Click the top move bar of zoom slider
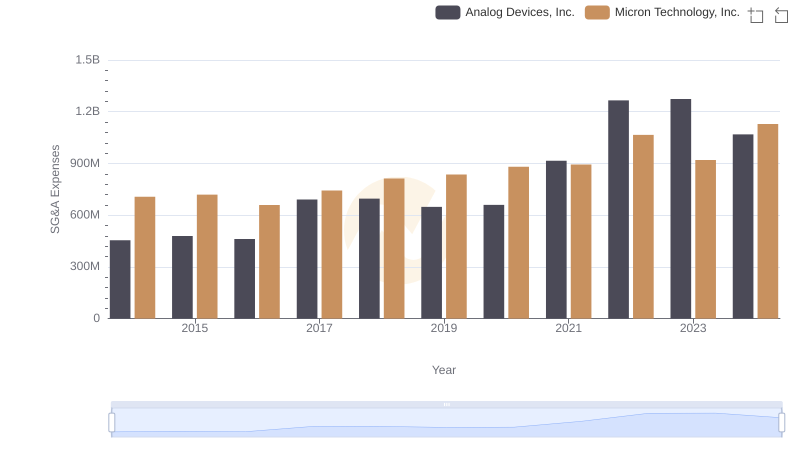Image resolution: width=800 pixels, height=461 pixels. click(446, 404)
